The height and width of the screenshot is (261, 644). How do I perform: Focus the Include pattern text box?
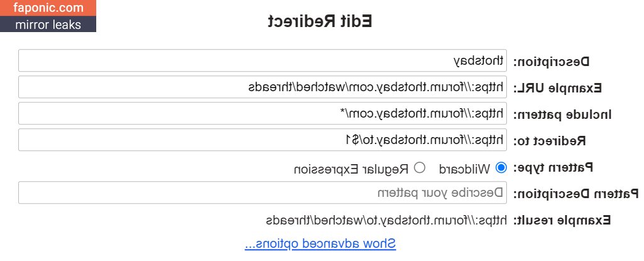coord(263,114)
